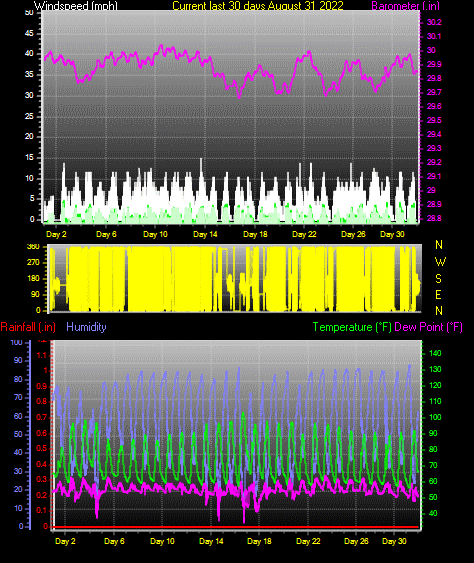Click the red 'Rainfall (.in)' legend label
474x563 pixels.
[x=28, y=327]
